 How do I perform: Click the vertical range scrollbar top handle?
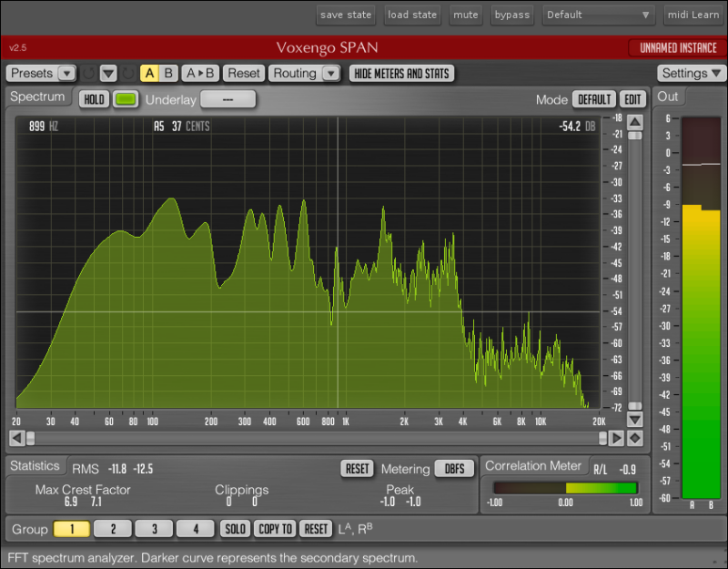click(635, 136)
